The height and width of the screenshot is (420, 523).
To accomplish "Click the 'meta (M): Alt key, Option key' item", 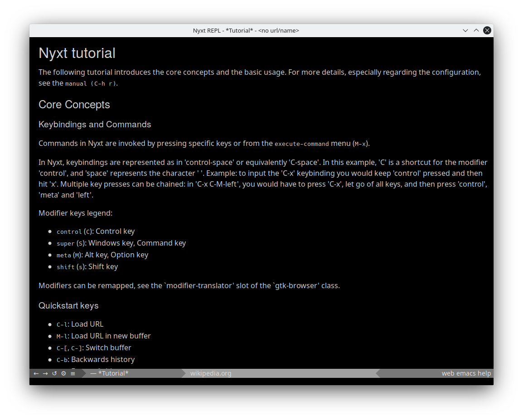I will pos(102,255).
